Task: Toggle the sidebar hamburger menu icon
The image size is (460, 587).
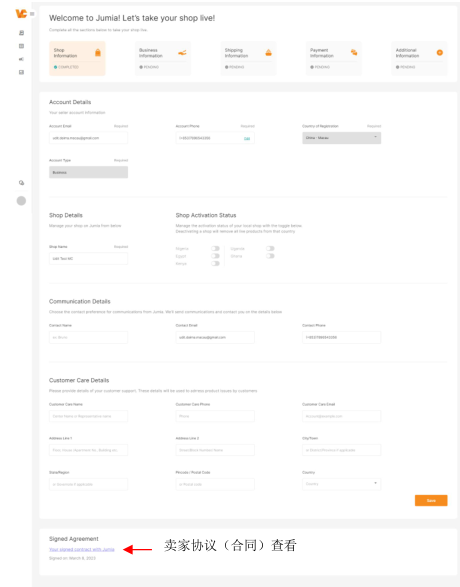Action: [32, 14]
